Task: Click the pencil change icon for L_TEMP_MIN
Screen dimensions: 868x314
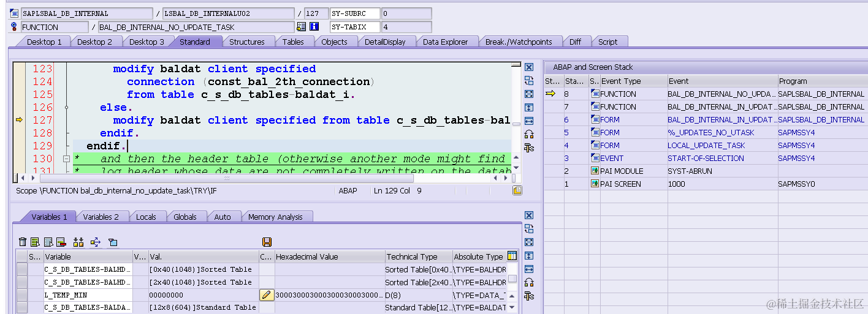Action: pos(266,295)
